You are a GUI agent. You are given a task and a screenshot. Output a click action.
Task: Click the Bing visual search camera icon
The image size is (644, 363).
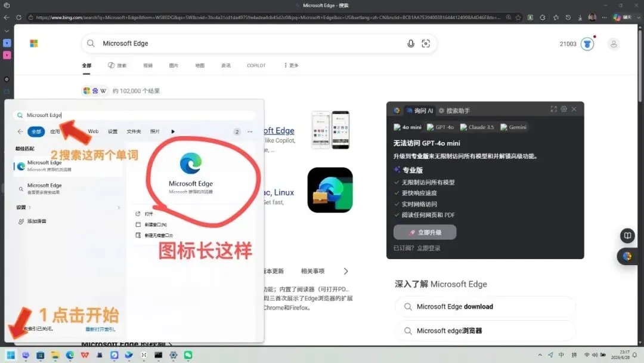tap(426, 44)
